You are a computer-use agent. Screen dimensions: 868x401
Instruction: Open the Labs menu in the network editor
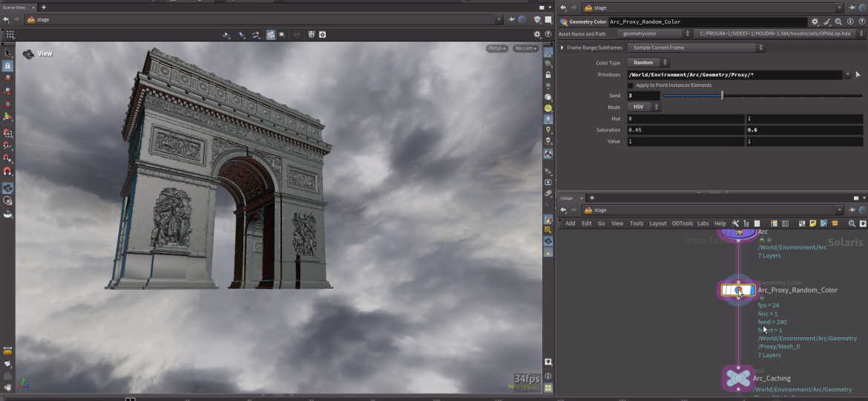703,224
